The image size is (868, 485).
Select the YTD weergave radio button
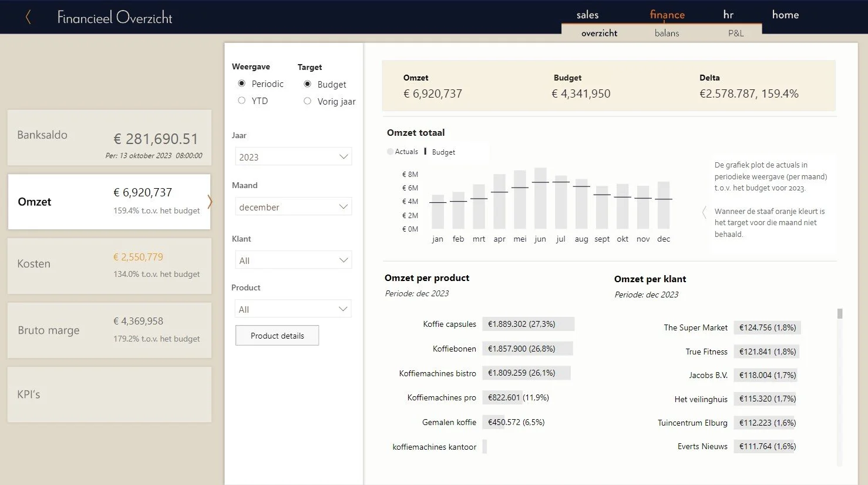pos(241,101)
